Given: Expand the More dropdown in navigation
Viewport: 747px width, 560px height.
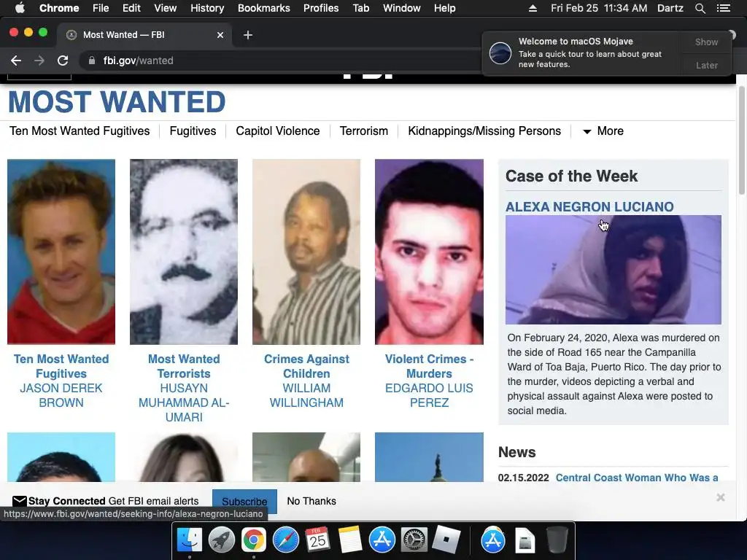Looking at the screenshot, I should click(603, 131).
